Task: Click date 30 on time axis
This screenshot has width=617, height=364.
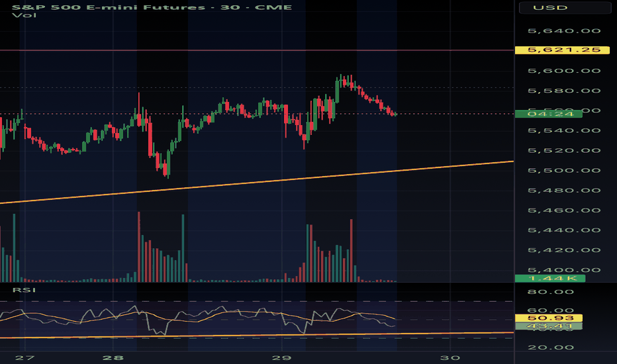Action: point(450,357)
